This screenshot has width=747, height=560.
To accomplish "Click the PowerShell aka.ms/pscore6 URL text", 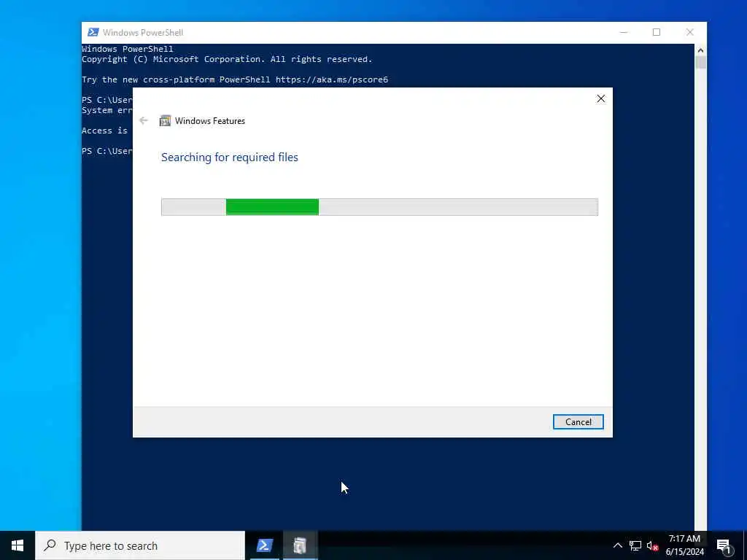I will [332, 79].
